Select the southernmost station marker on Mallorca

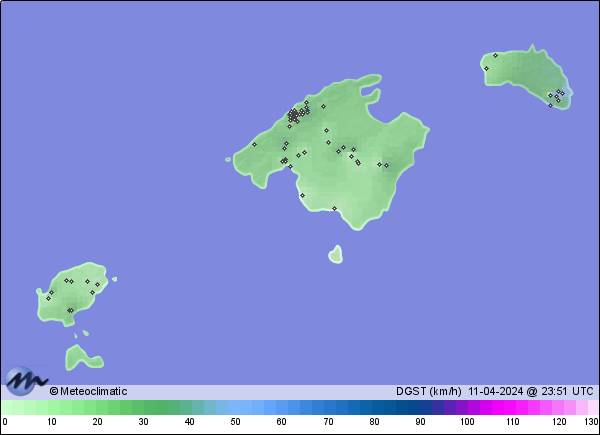pos(334,209)
